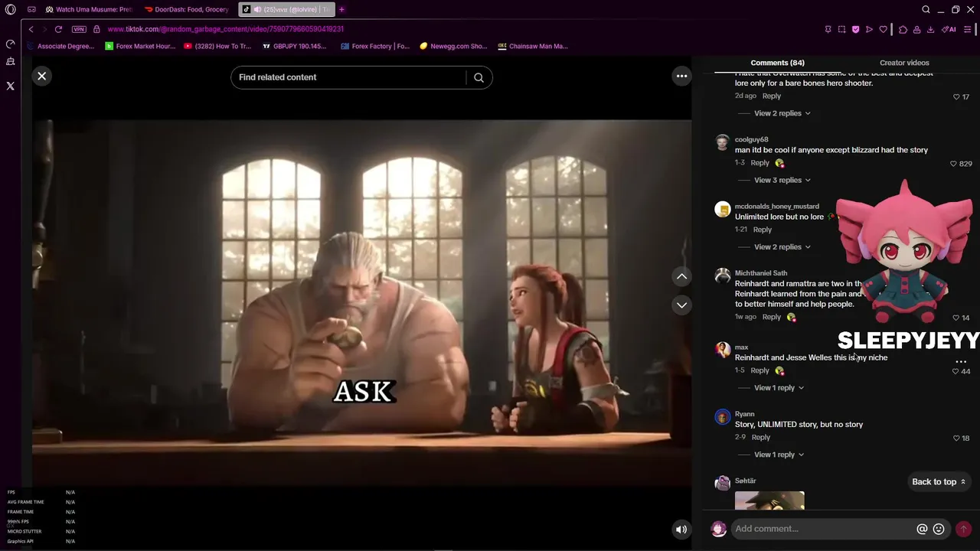Switch to Creator videos tab
Viewport: 980px width, 551px height.
point(904,63)
